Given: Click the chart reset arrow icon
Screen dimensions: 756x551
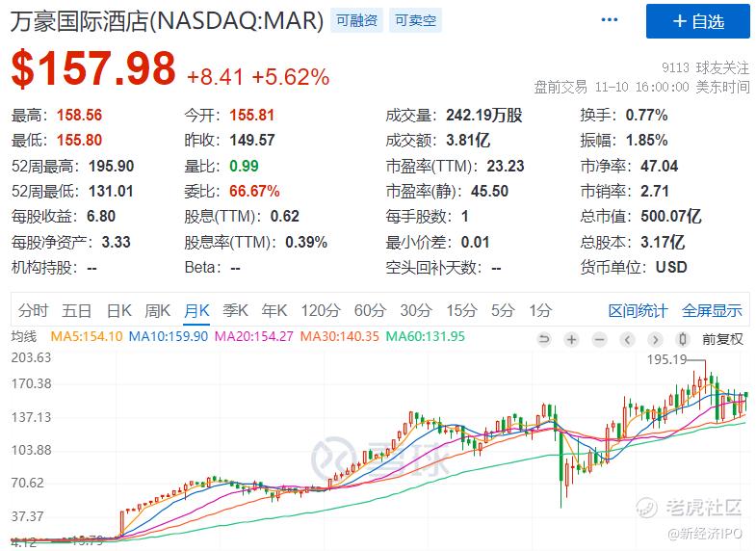Looking at the screenshot, I should click(544, 339).
